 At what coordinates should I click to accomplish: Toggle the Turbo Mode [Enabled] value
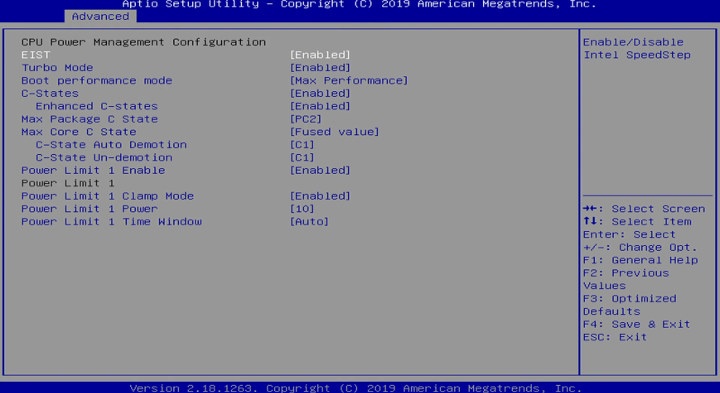320,67
